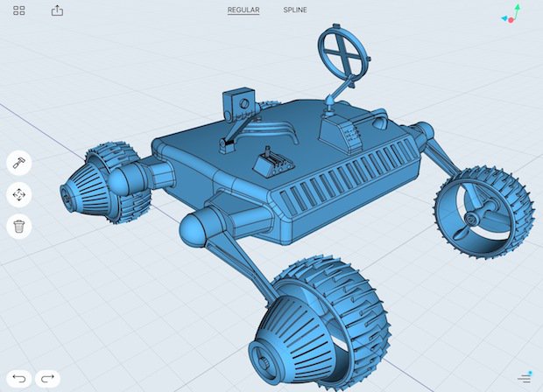Redo the last undone action
This screenshot has width=543, height=392.
[48, 378]
